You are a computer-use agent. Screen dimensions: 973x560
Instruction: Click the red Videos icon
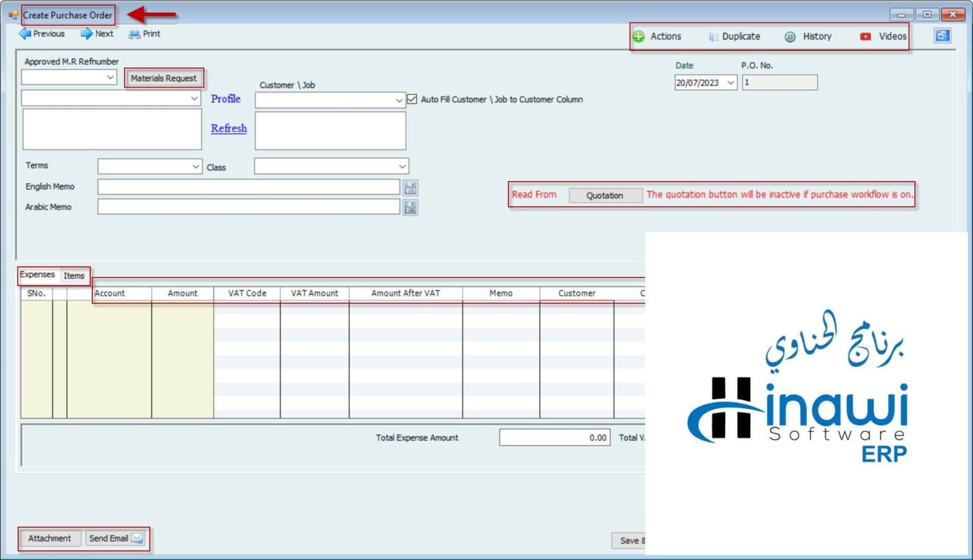point(865,37)
